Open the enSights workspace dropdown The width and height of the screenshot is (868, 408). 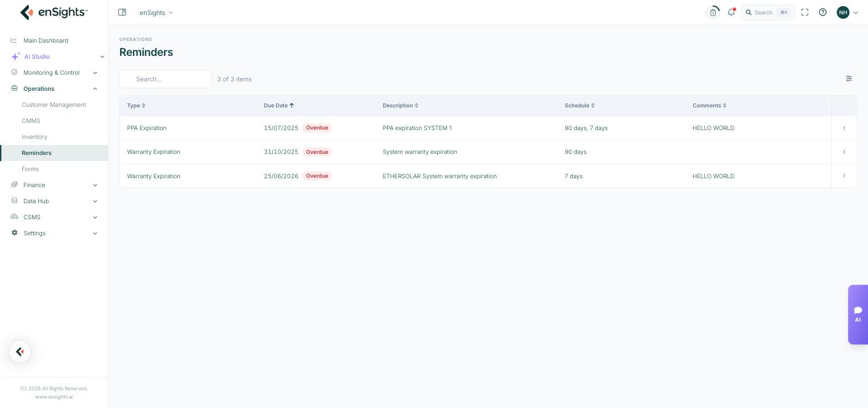(x=156, y=12)
